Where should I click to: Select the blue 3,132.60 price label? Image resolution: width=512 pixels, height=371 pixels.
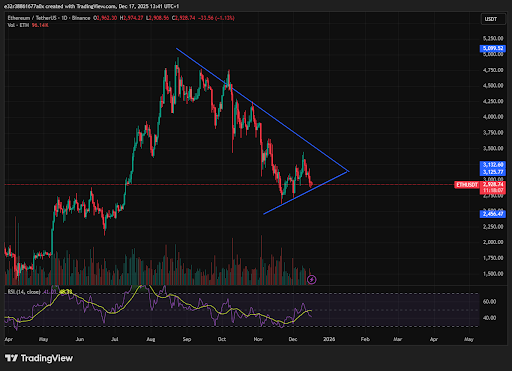pos(493,165)
